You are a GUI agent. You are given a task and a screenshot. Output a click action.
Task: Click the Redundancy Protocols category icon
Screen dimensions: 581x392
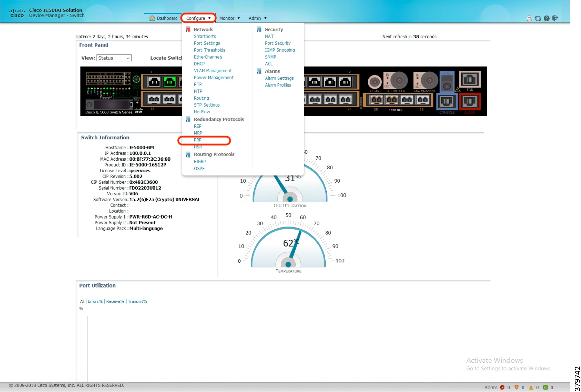click(188, 120)
